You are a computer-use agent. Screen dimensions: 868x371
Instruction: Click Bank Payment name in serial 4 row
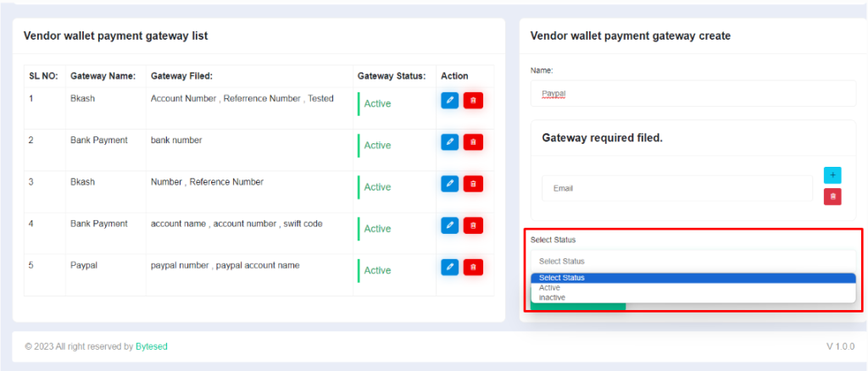99,224
